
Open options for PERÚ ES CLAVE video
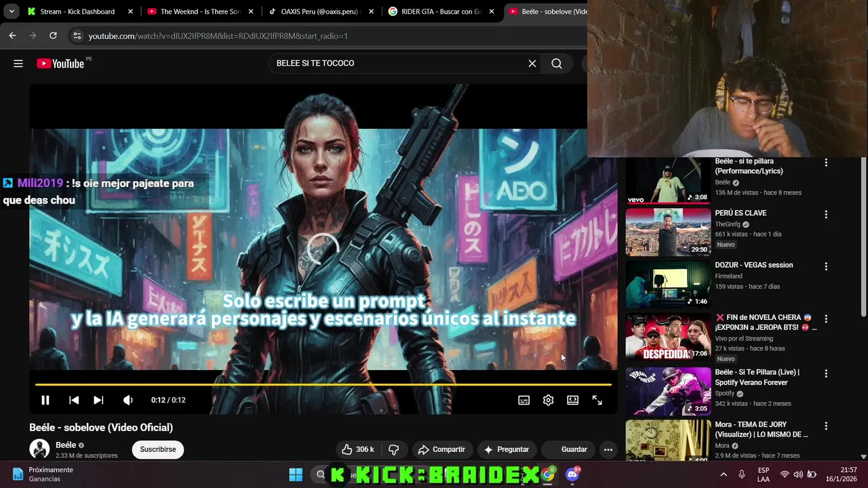tap(826, 214)
